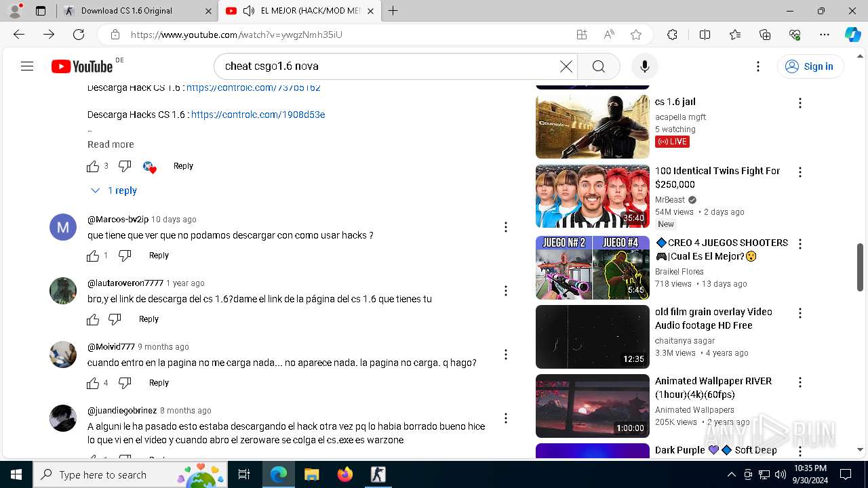Like the pinned Descarga Hack comment

click(93, 166)
